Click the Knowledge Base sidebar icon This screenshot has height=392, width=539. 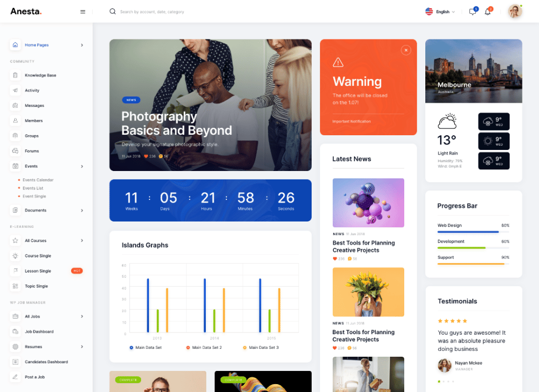pyautogui.click(x=15, y=75)
